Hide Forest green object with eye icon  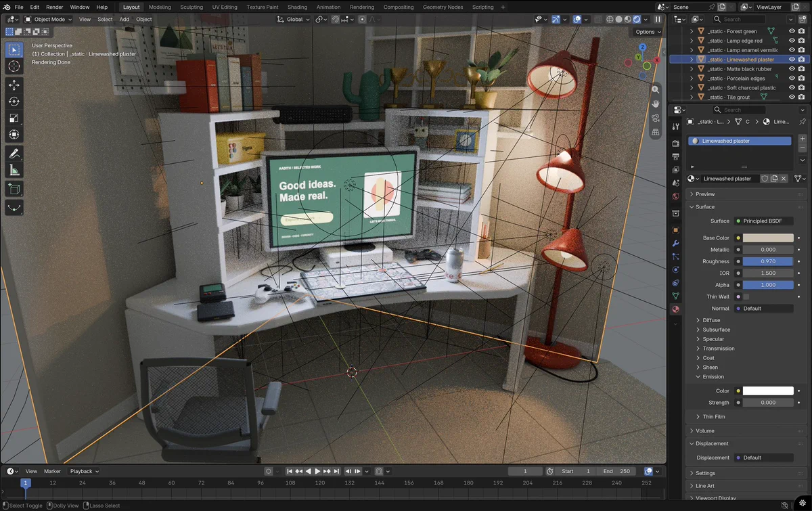tap(792, 31)
